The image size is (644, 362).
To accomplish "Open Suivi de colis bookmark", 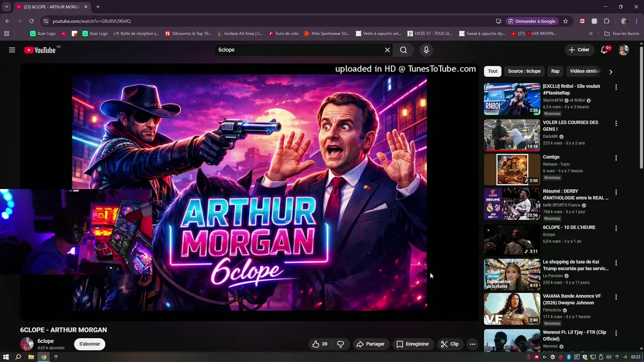I will [x=283, y=34].
